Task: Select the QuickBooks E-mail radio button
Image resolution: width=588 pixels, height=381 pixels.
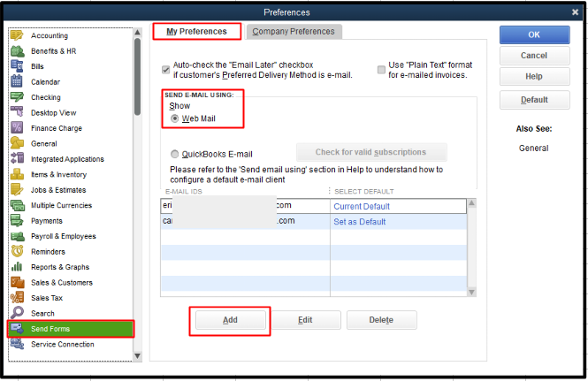Action: pos(174,154)
